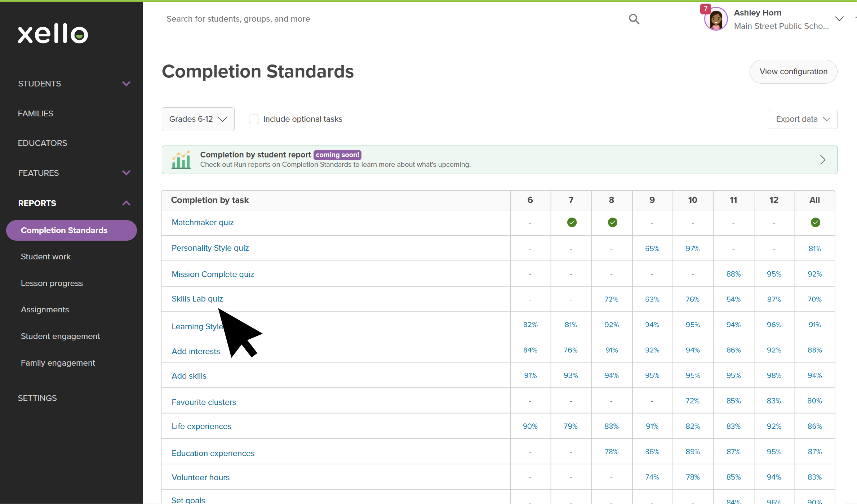Open the Add interests link
This screenshot has height=504, width=857.
click(196, 351)
